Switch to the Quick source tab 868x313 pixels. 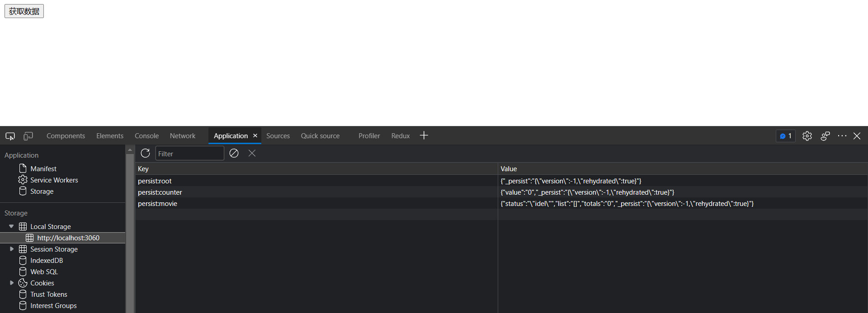tap(320, 136)
